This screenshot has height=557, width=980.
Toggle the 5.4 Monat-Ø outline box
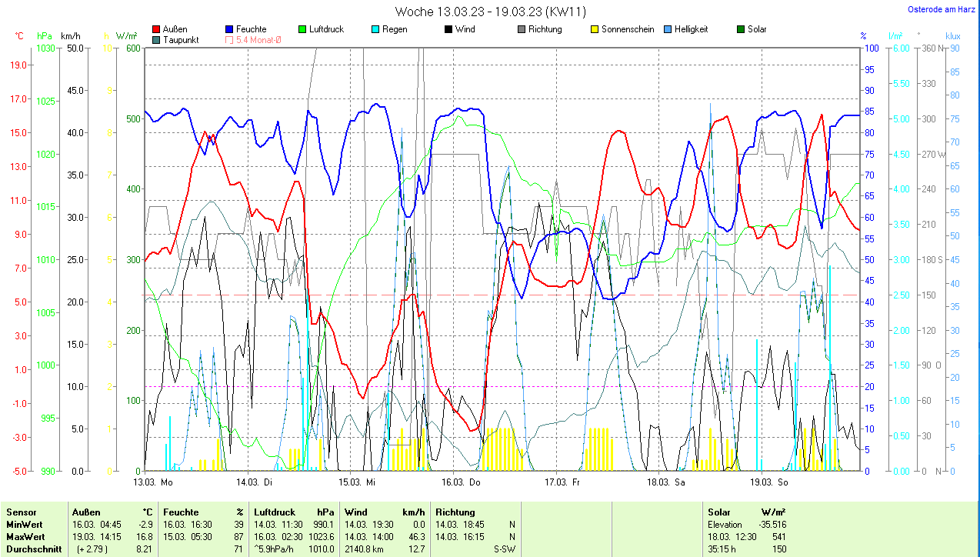click(230, 39)
